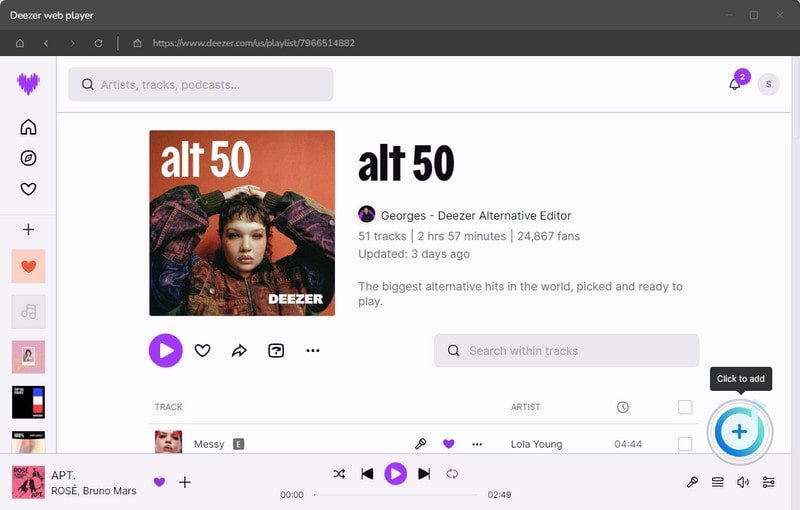Open the user profile avatar S
This screenshot has width=800, height=510.
tap(768, 84)
